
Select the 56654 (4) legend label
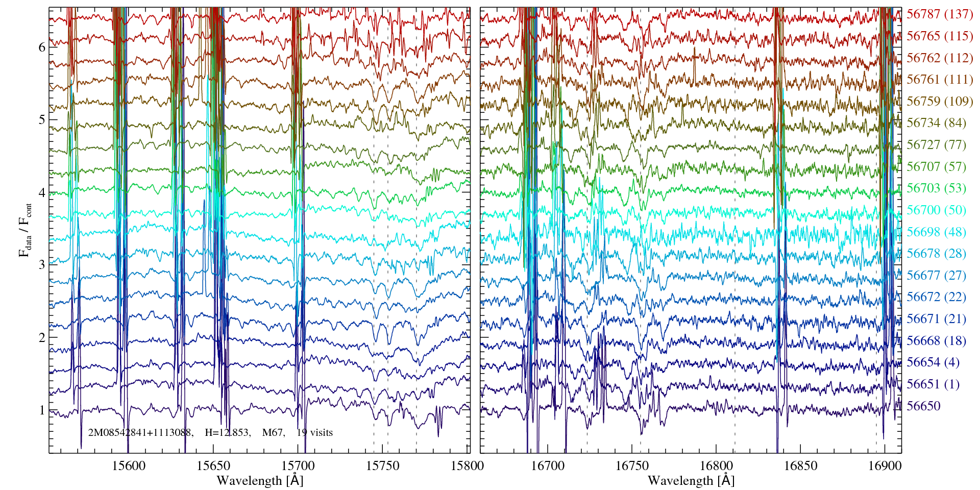coord(933,362)
